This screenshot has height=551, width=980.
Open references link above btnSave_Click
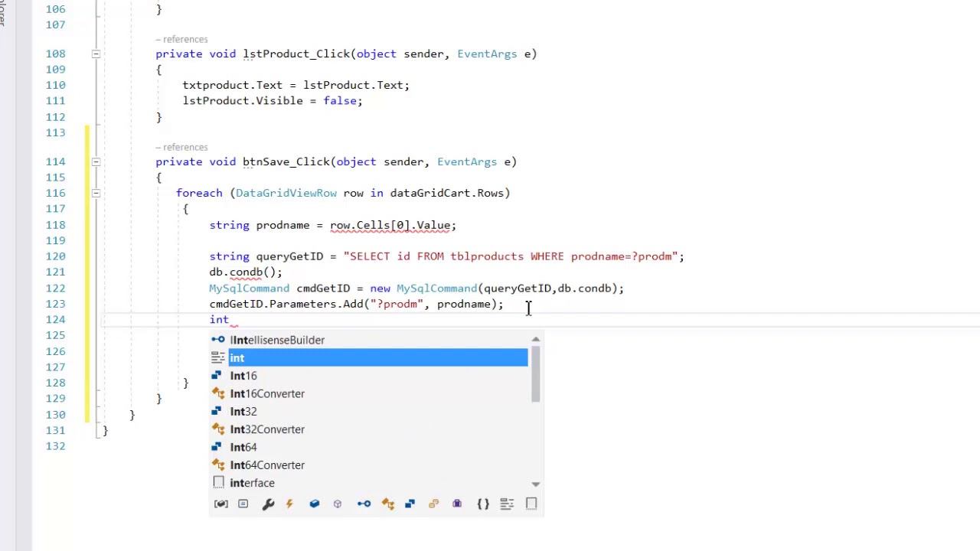[181, 147]
